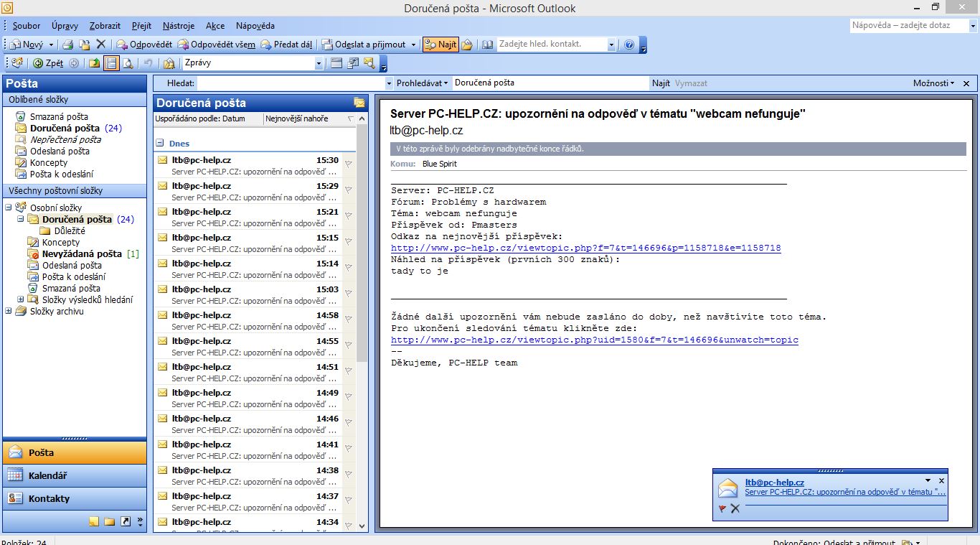Open Folder List icon in navigation footer
This screenshot has width=980, height=545.
pyautogui.click(x=109, y=521)
